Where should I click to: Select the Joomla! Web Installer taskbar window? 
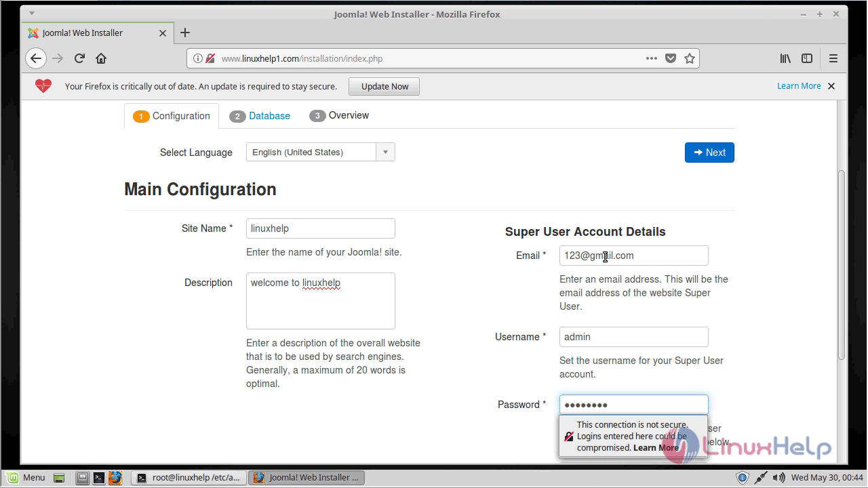tap(307, 477)
